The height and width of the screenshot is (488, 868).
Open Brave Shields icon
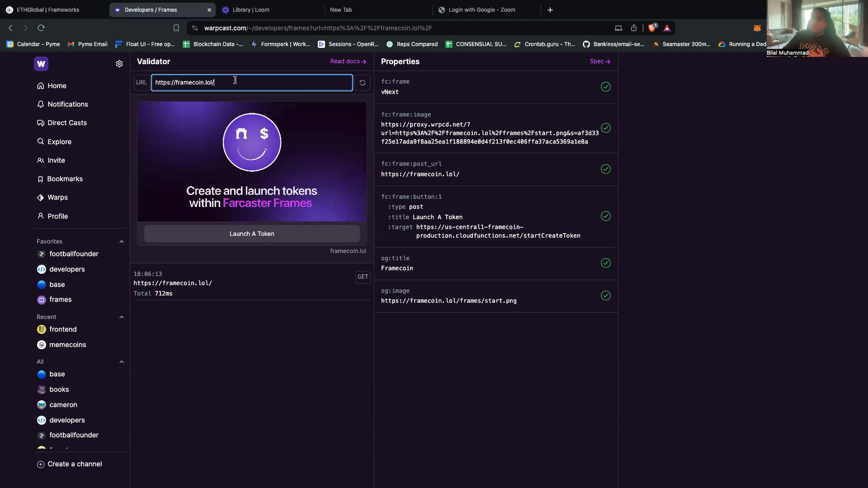point(652,28)
